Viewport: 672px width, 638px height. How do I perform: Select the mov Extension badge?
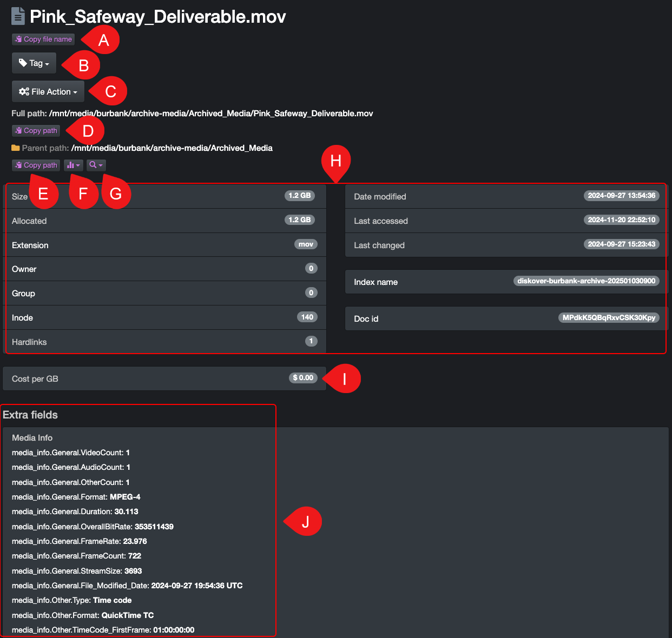tap(306, 244)
